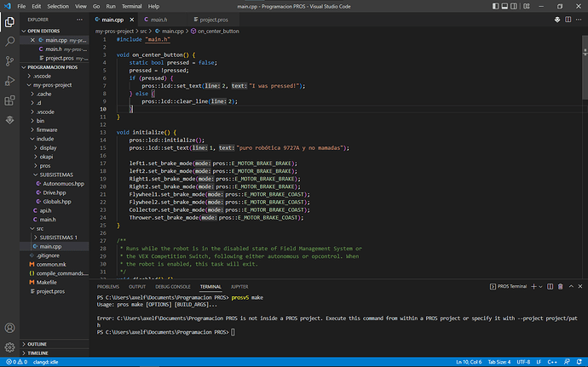Open editor more actions menu
Viewport: 588px width, 367px height.
pos(579,20)
